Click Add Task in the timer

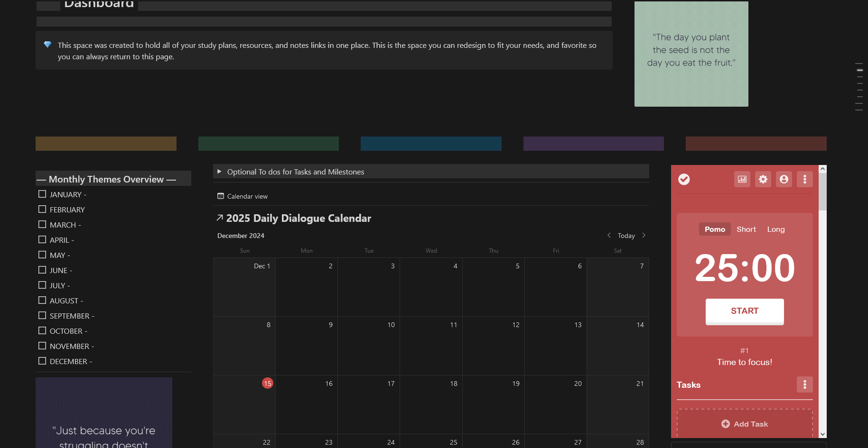click(x=744, y=424)
